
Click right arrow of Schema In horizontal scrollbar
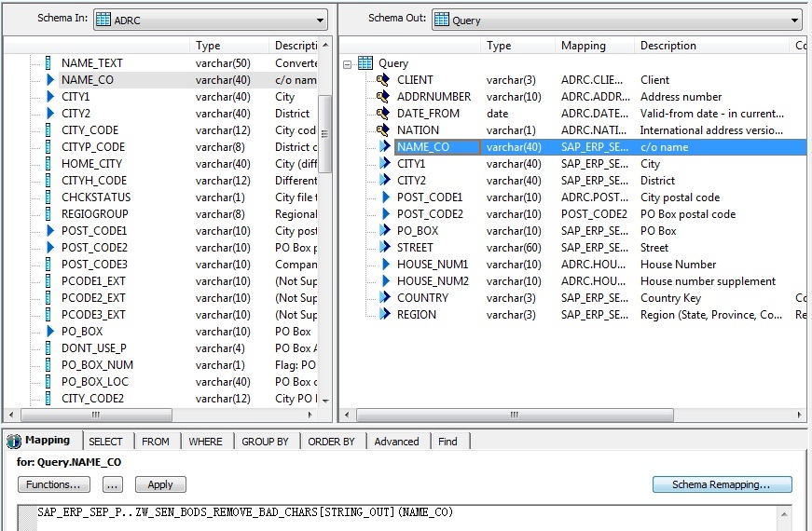310,415
